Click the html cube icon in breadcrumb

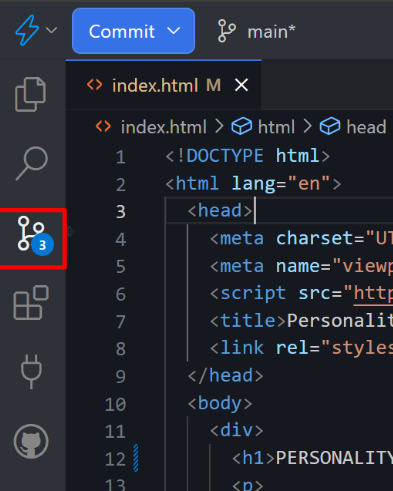(242, 126)
